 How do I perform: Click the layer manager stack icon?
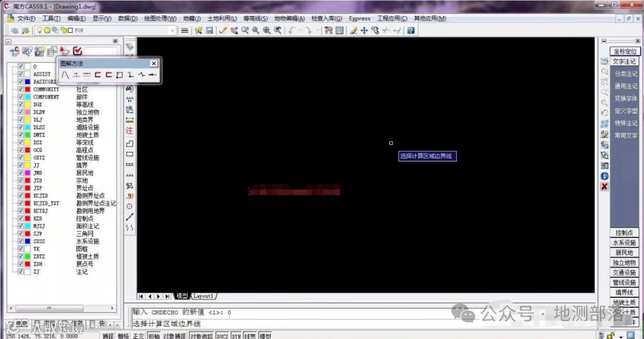[x=15, y=30]
